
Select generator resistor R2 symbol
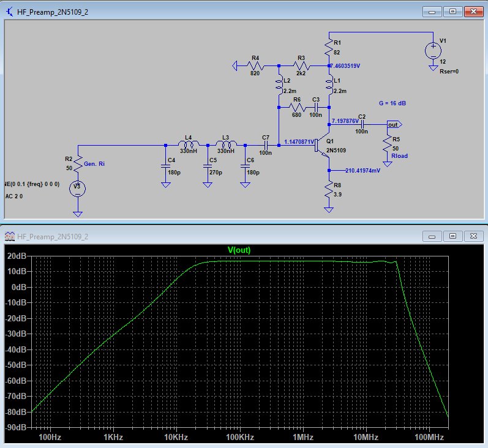click(x=78, y=163)
